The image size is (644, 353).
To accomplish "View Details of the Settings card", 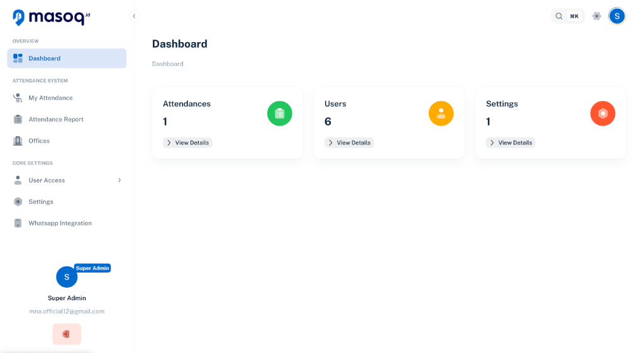I will pyautogui.click(x=511, y=143).
